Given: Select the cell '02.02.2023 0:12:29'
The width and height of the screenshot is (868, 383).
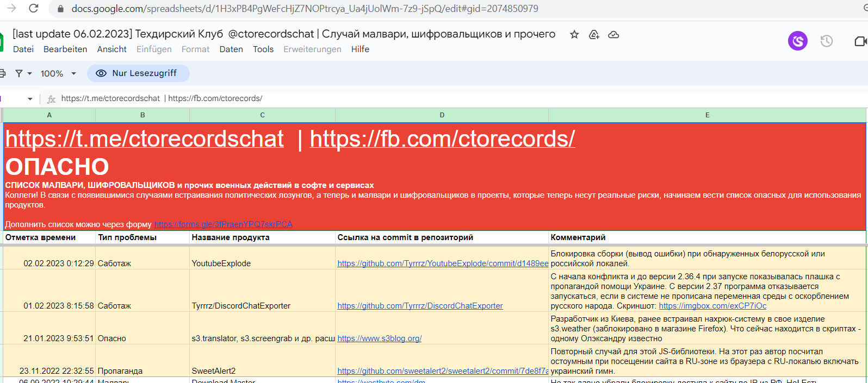Looking at the screenshot, I should tap(49, 258).
